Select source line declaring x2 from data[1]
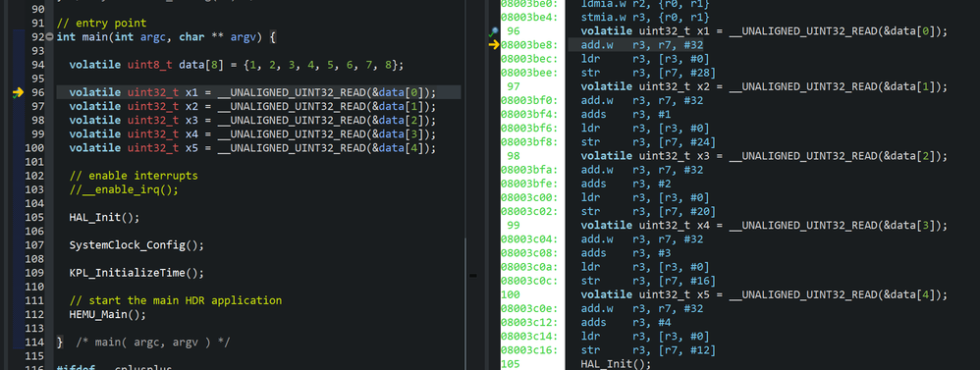This screenshot has width=980, height=370. (252, 106)
